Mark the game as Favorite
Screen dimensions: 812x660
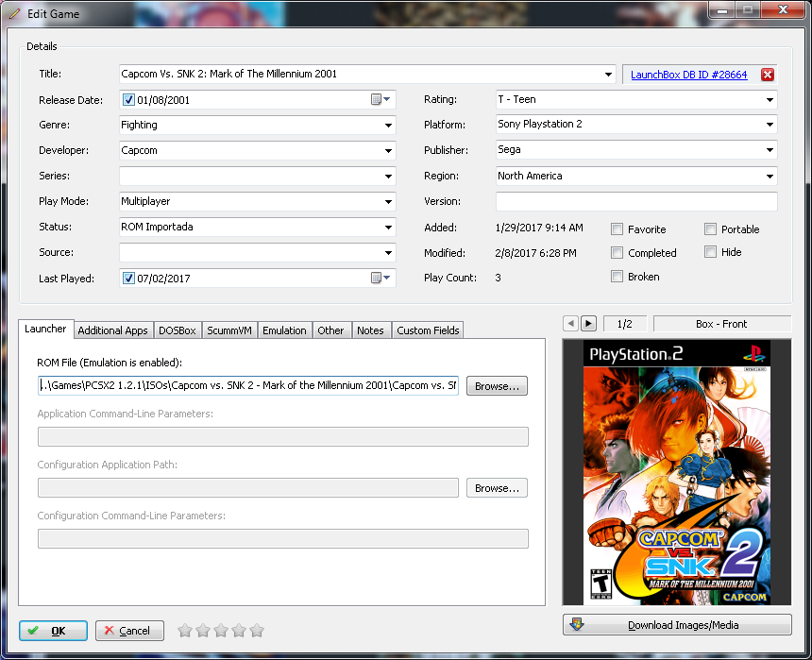(617, 229)
